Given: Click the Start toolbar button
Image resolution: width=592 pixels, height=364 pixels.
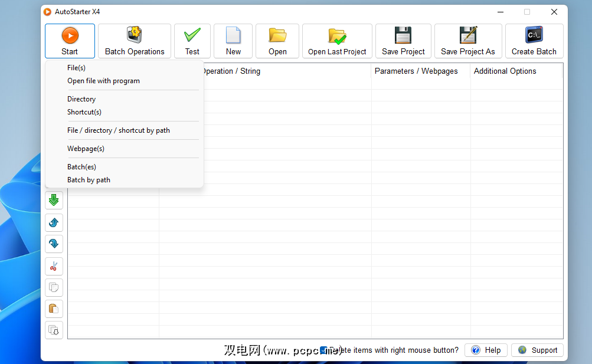Looking at the screenshot, I should (70, 41).
